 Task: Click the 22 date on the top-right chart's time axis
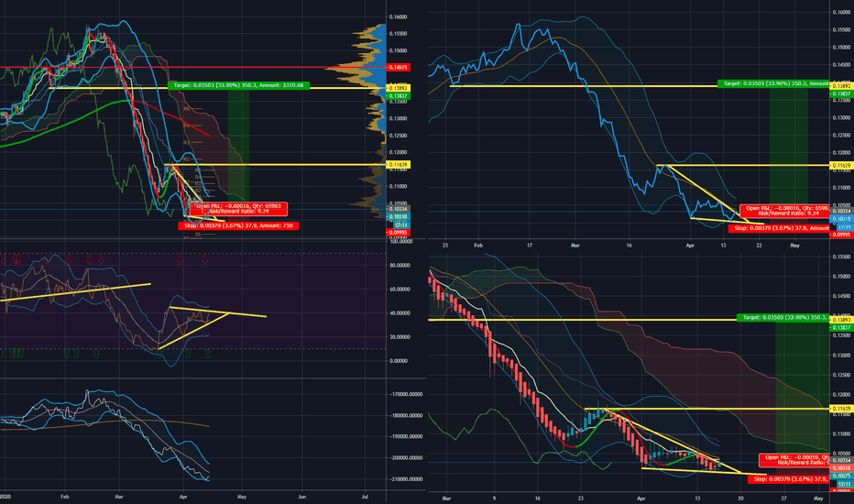click(760, 246)
